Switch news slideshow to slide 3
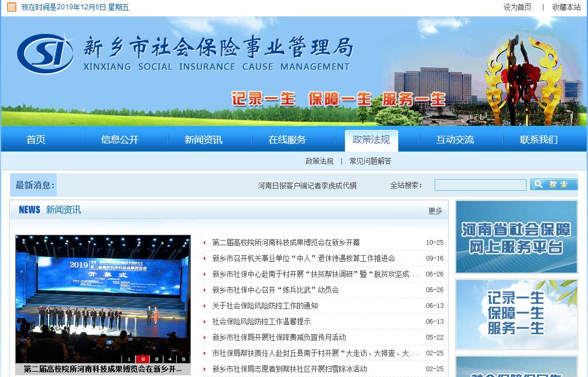588x377 pixels. [156, 359]
